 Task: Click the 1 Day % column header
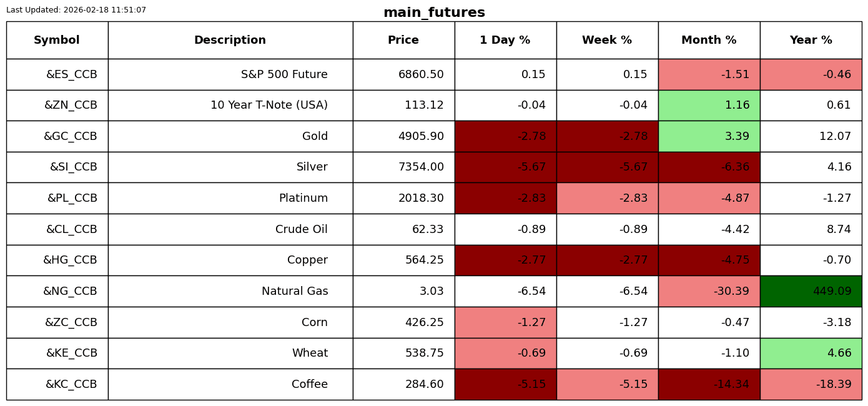click(x=505, y=41)
